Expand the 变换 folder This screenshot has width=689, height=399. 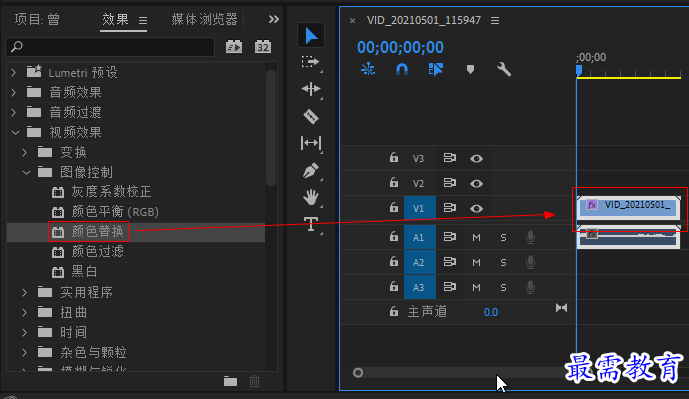tap(25, 152)
